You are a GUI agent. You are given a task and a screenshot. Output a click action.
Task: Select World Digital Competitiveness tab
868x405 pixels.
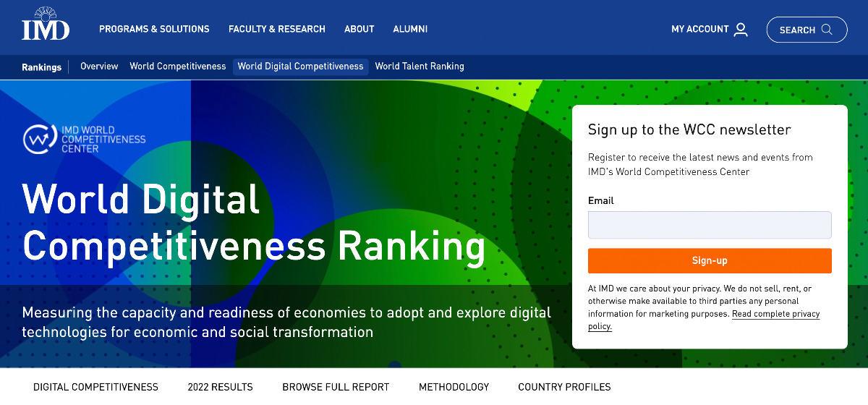click(x=300, y=67)
